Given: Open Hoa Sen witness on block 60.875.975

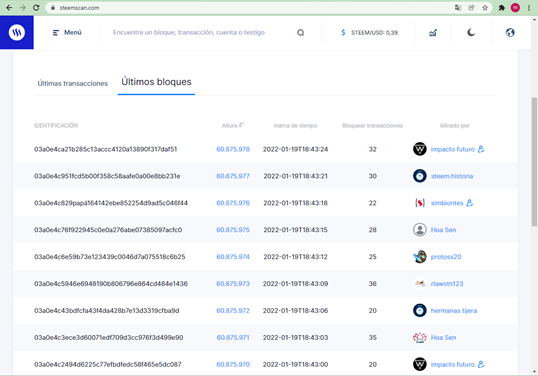Looking at the screenshot, I should click(444, 230).
